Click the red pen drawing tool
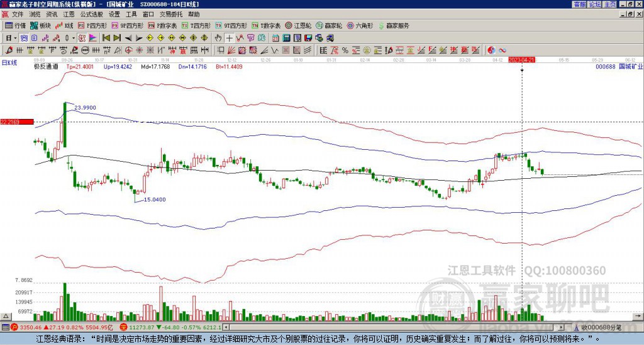The height and width of the screenshot is (345, 644). 9,50
